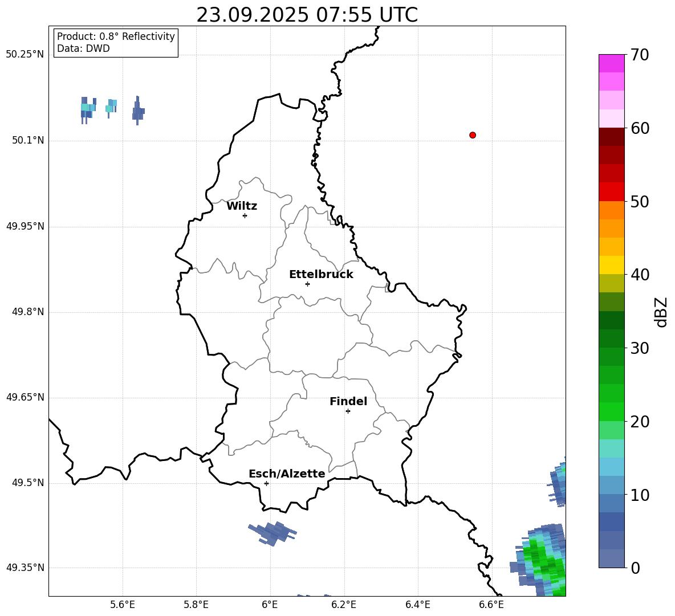Click the 50.1°N latitude label
Screen dimensions: 675x616
click(x=28, y=140)
